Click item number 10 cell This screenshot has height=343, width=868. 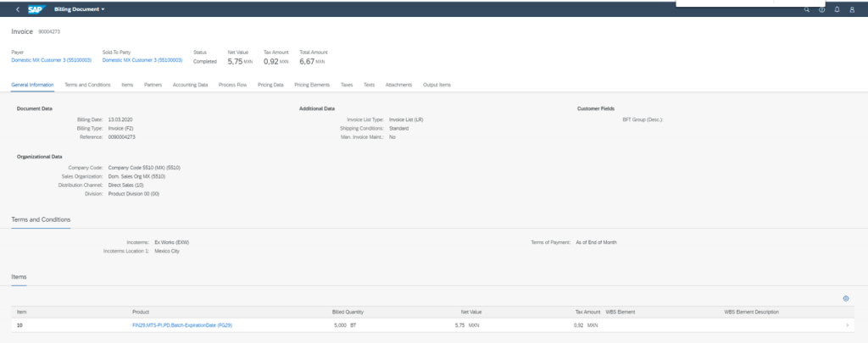coord(19,325)
